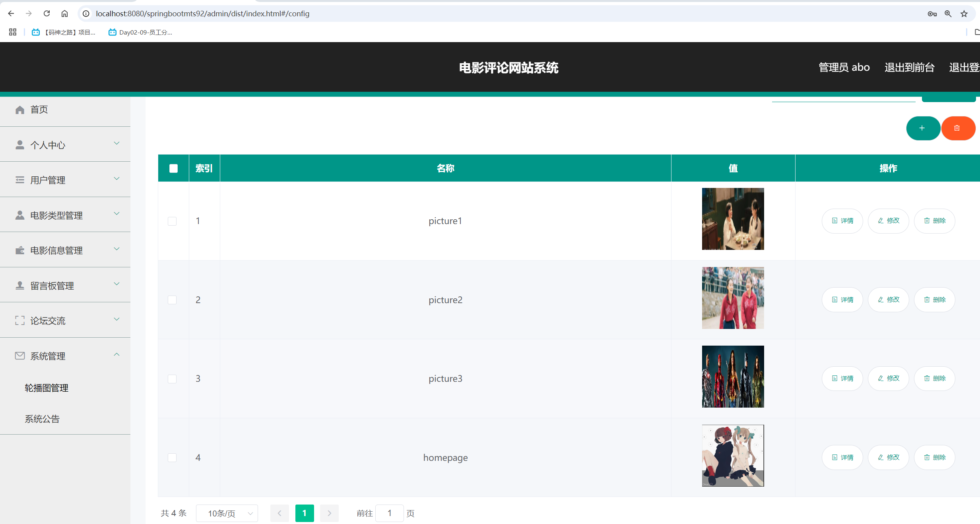
Task: Click the 电影评论网站系统 title
Action: pyautogui.click(x=508, y=68)
